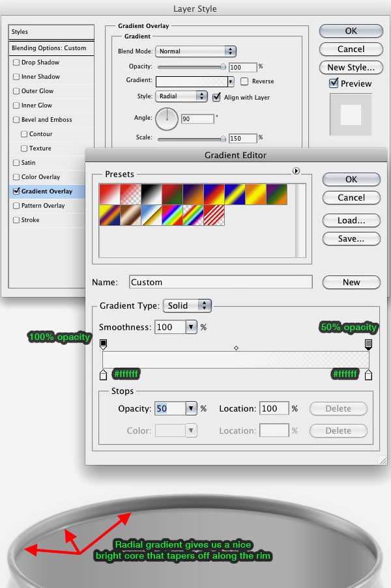The image size is (391, 588).
Task: Open the Styles section in Layer Style
Action: tap(51, 32)
